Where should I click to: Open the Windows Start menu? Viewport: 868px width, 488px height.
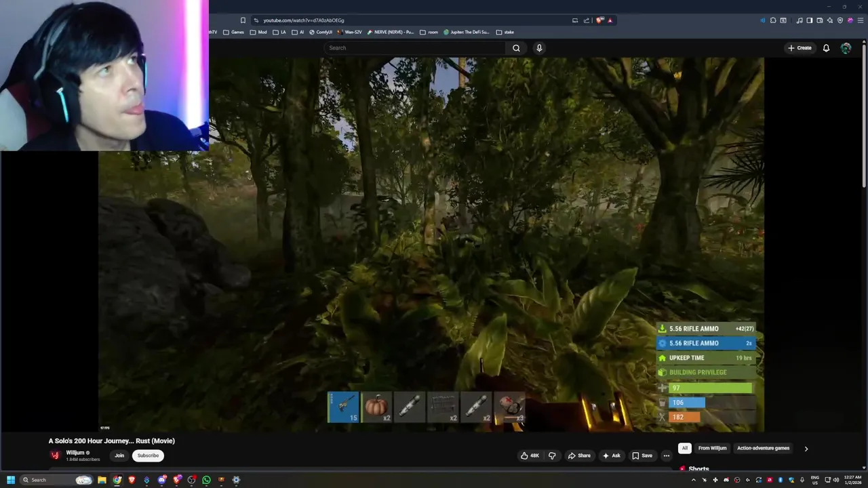click(11, 480)
